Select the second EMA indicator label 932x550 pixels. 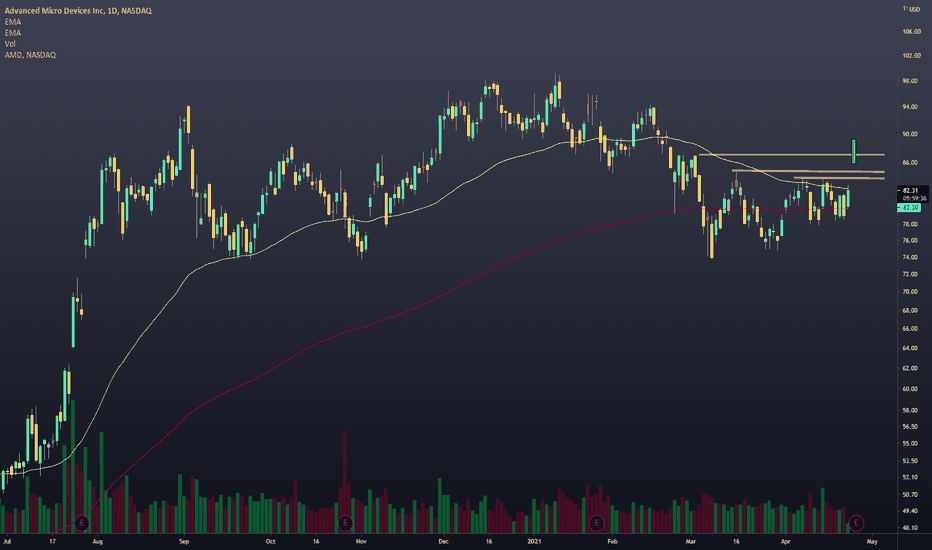point(12,33)
